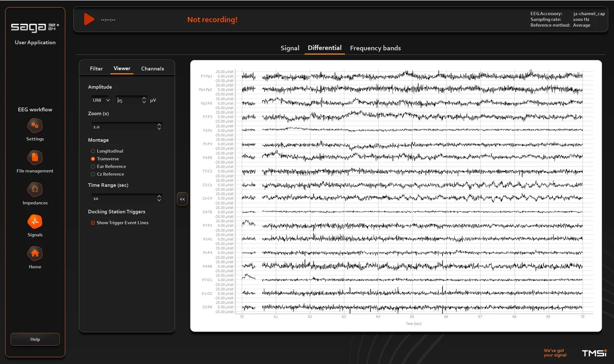Click the Saga logo in the sidebar
614x364 pixels.
(35, 27)
